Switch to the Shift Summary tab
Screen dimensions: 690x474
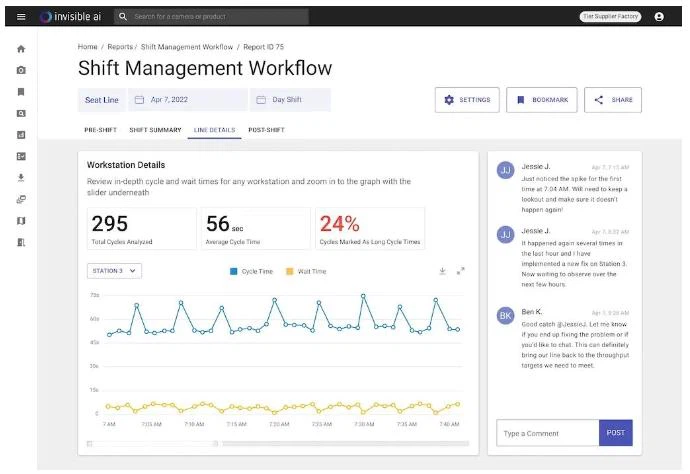pyautogui.click(x=155, y=130)
